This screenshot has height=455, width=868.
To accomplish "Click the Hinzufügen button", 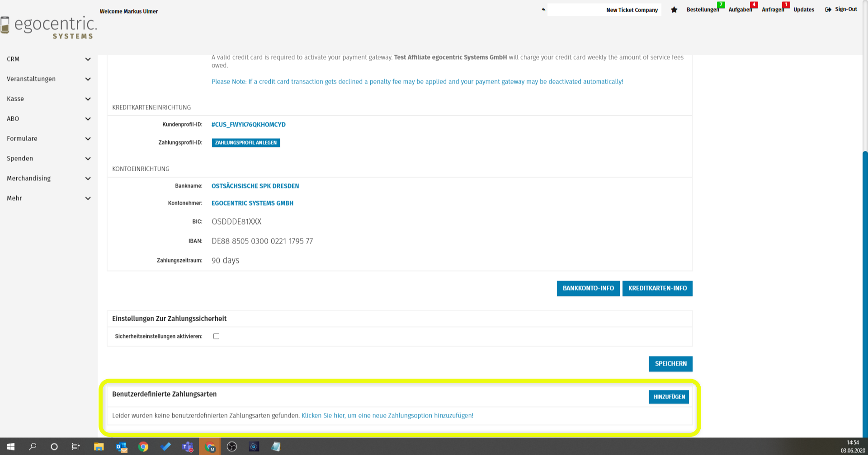I will [x=669, y=397].
